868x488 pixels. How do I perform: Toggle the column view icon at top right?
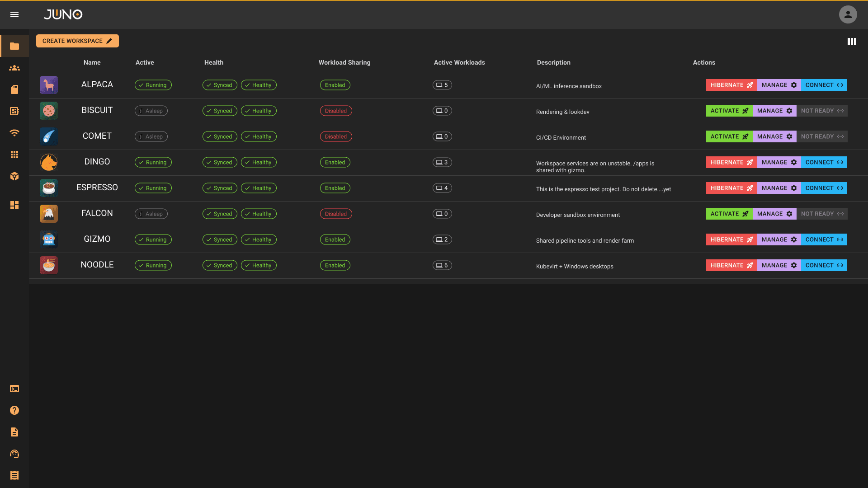852,42
